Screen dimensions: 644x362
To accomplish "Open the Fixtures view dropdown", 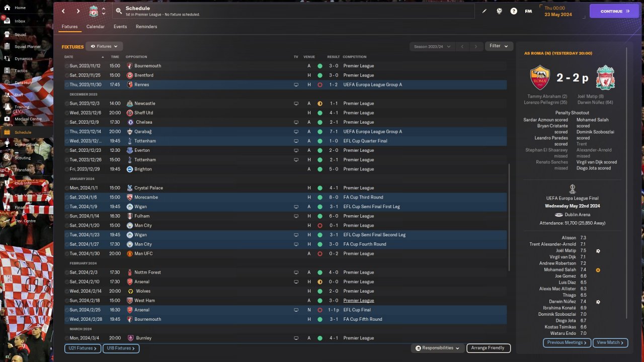I will coord(104,46).
